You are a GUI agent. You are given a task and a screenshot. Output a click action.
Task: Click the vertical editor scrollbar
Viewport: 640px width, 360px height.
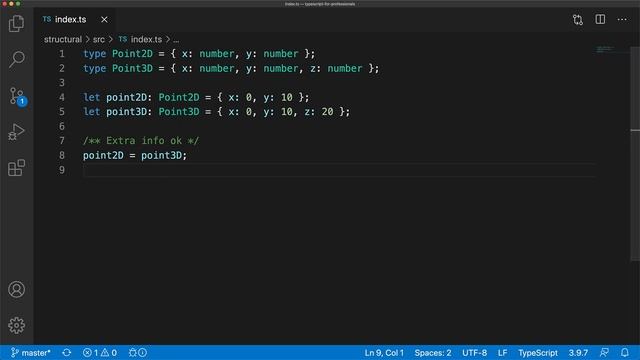click(x=635, y=153)
